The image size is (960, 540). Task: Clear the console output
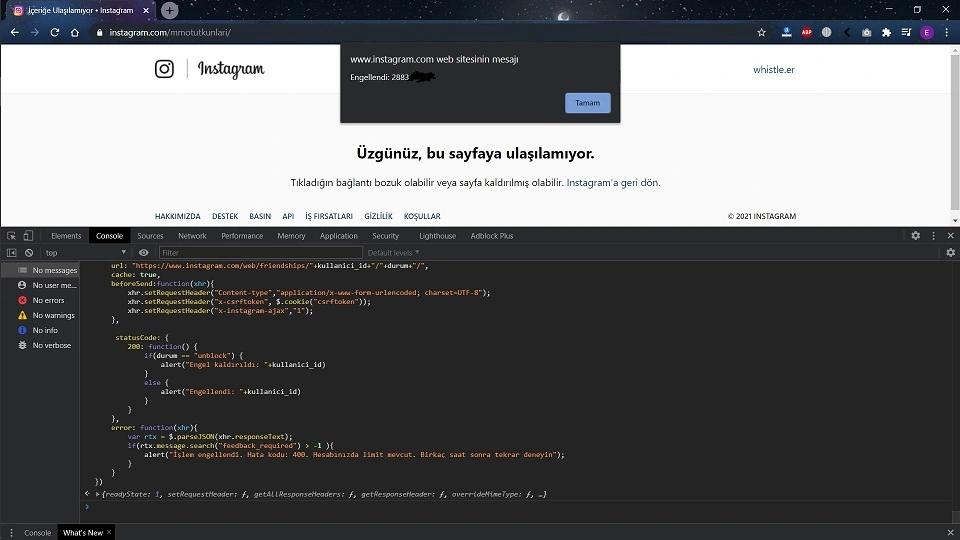pos(29,253)
